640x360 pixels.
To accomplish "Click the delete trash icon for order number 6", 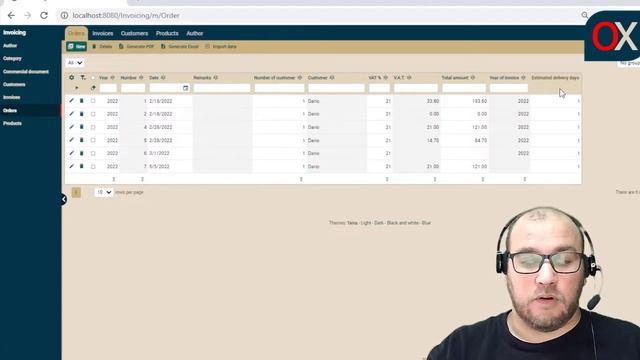I will tap(82, 153).
